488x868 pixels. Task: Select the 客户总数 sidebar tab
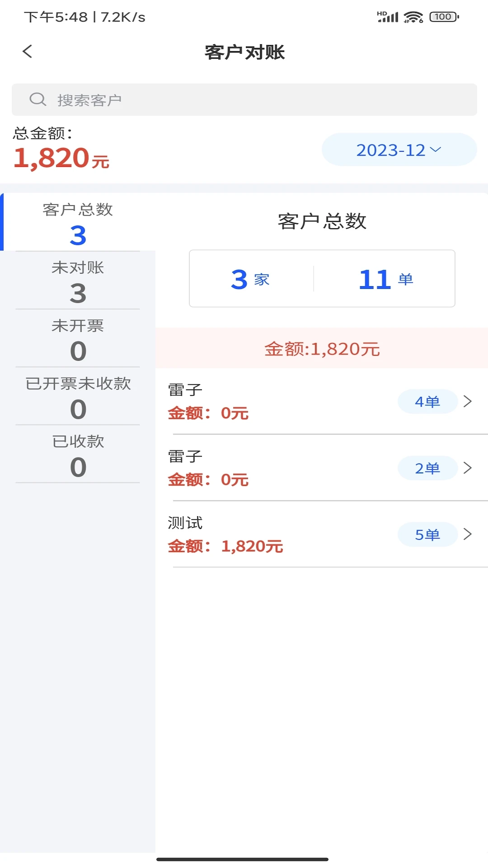(x=78, y=222)
